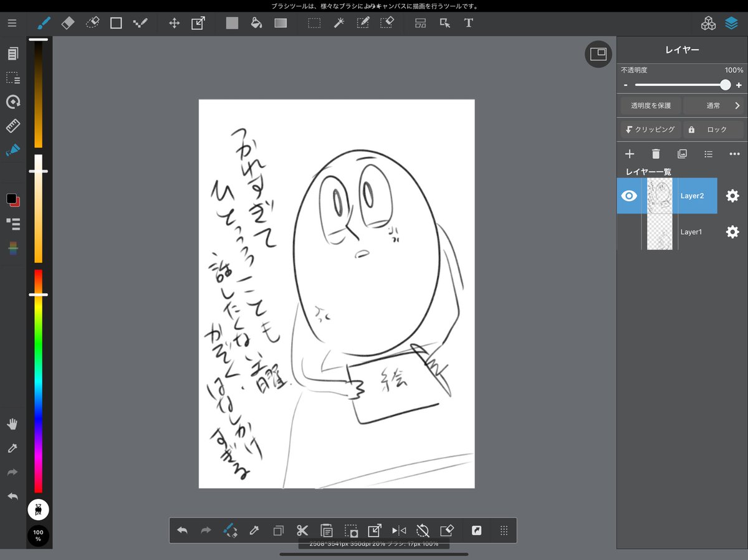The height and width of the screenshot is (560, 748).
Task: Open the Gradient tool
Action: pos(281,23)
